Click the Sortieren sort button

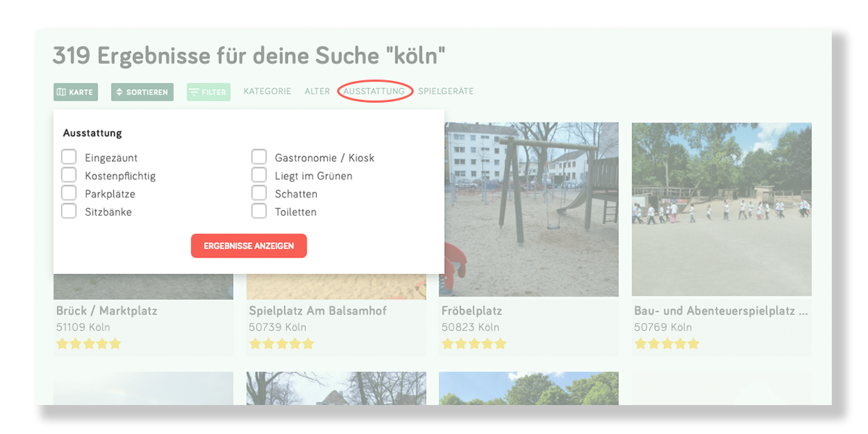(142, 92)
